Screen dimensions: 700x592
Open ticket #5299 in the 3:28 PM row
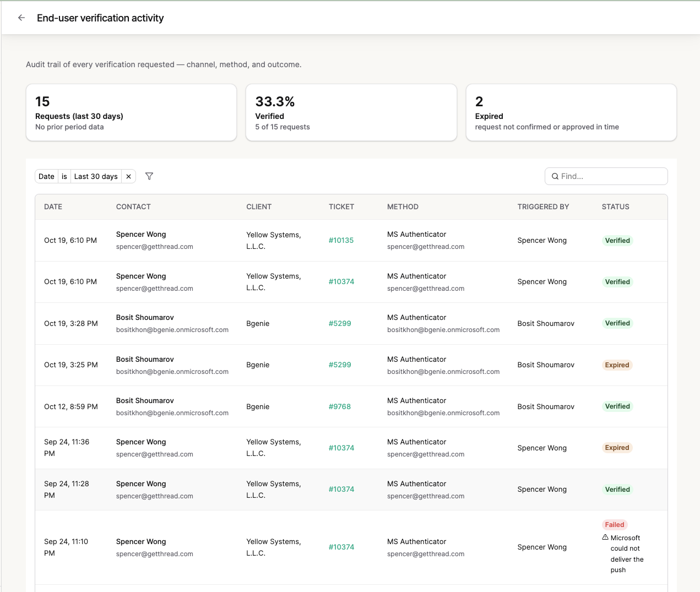(340, 324)
